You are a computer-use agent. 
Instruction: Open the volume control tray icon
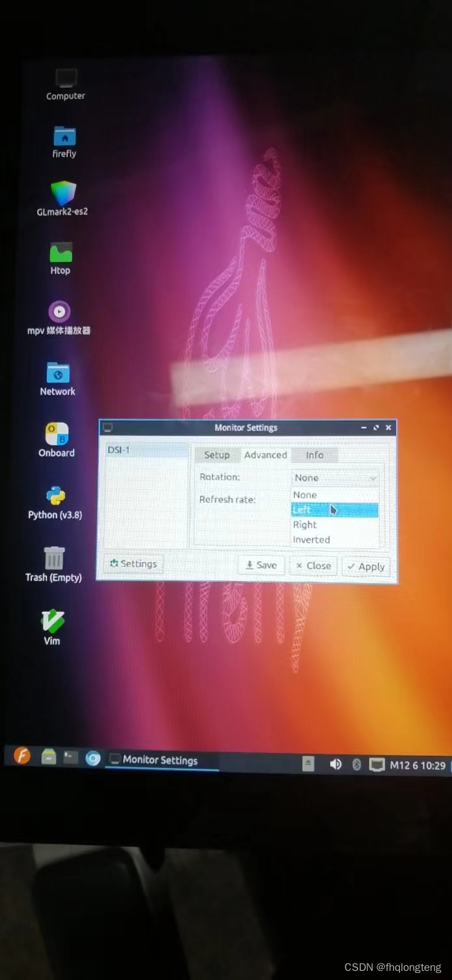[x=335, y=764]
